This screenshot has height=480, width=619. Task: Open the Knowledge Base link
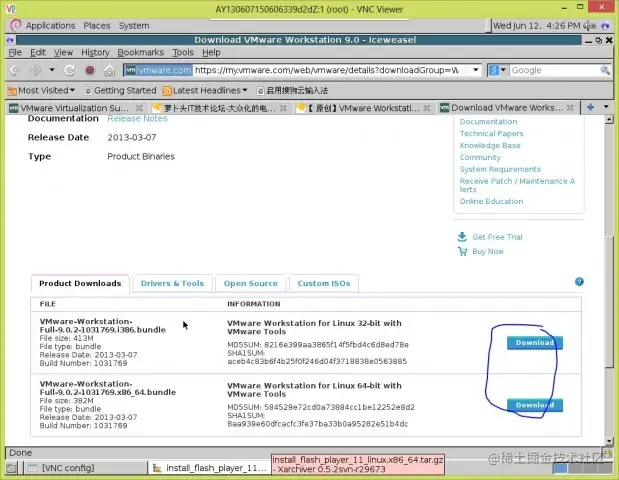[x=490, y=145]
